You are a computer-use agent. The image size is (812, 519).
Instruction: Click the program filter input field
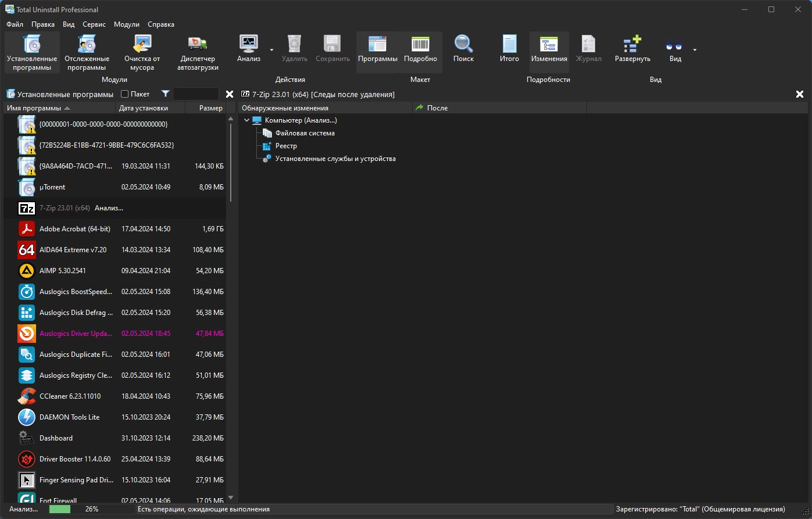coord(196,94)
